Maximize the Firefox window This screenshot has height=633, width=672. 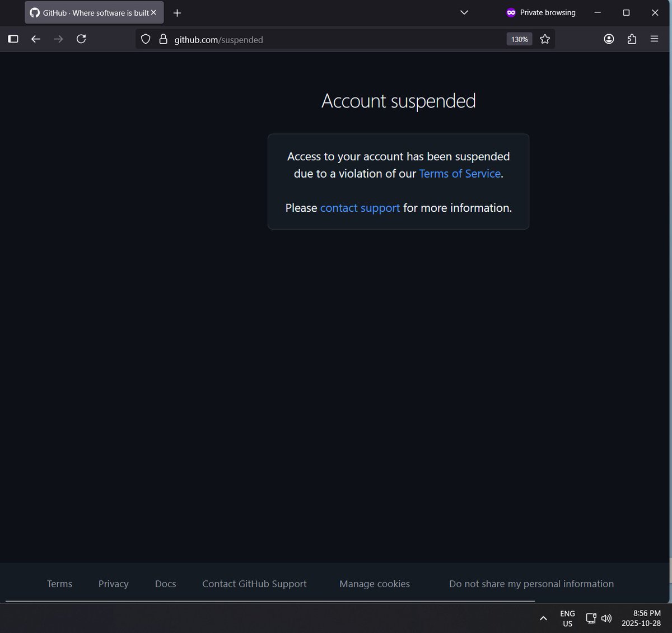point(626,12)
